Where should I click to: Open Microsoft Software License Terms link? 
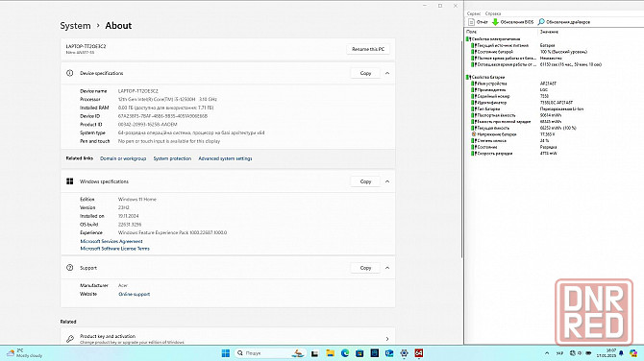114,249
